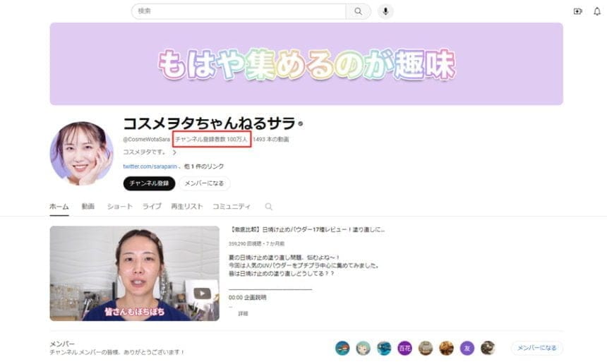607x364 pixels.
Task: Click the last member avatar in the row
Action: (488, 348)
